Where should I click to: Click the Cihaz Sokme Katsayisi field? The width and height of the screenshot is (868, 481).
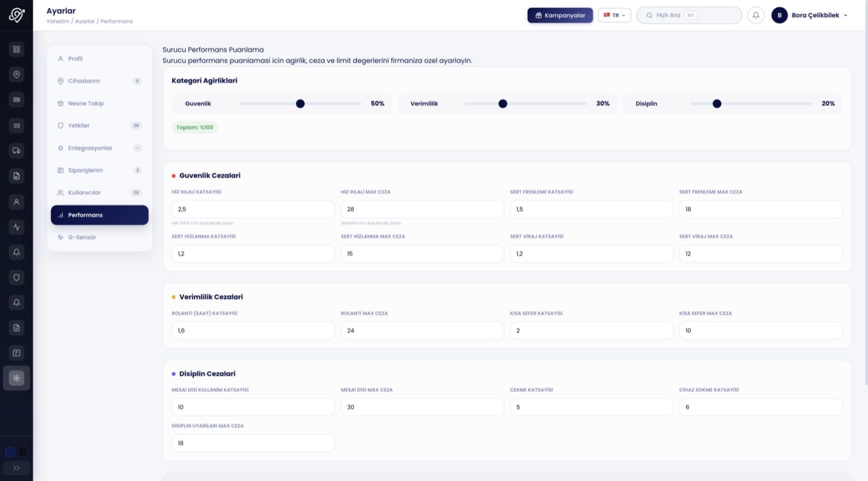pos(761,407)
